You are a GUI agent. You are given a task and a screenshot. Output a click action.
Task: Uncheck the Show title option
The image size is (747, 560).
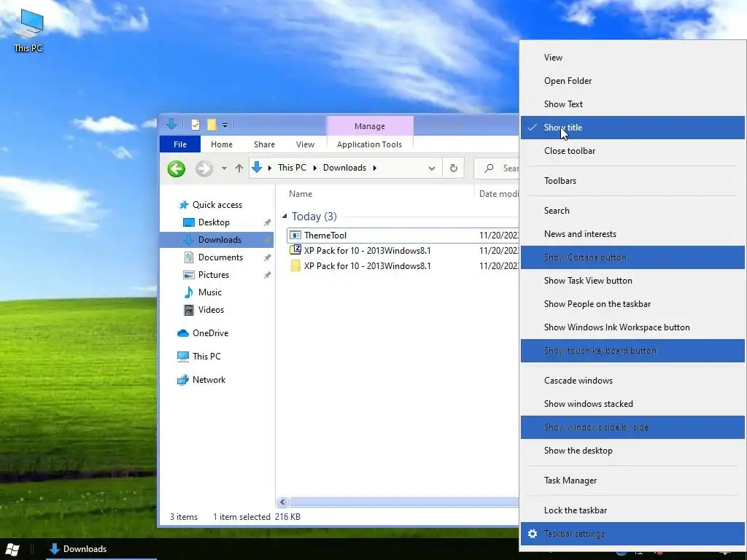(x=632, y=128)
